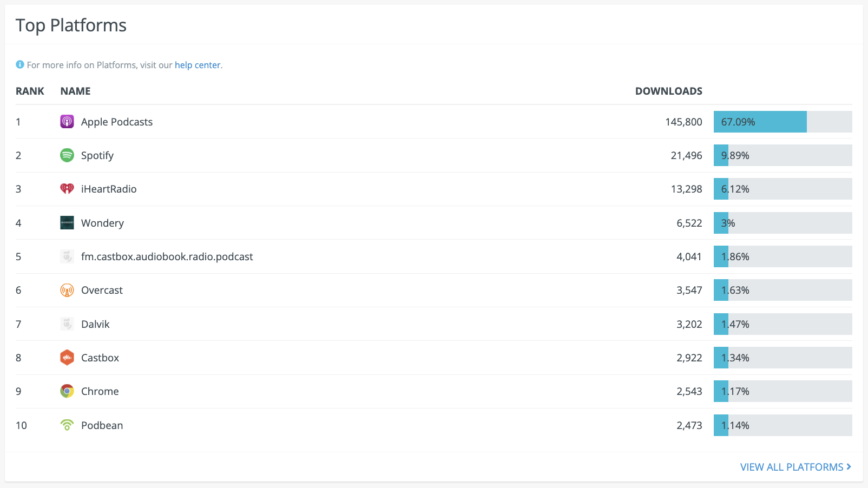Click the Chrome browser icon
Screen dimensions: 868x488
(67, 391)
